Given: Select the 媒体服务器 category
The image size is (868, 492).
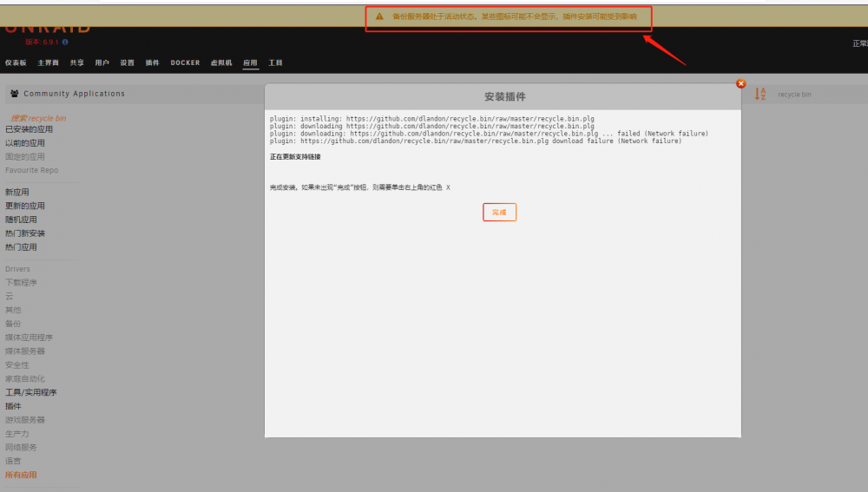Looking at the screenshot, I should (25, 351).
